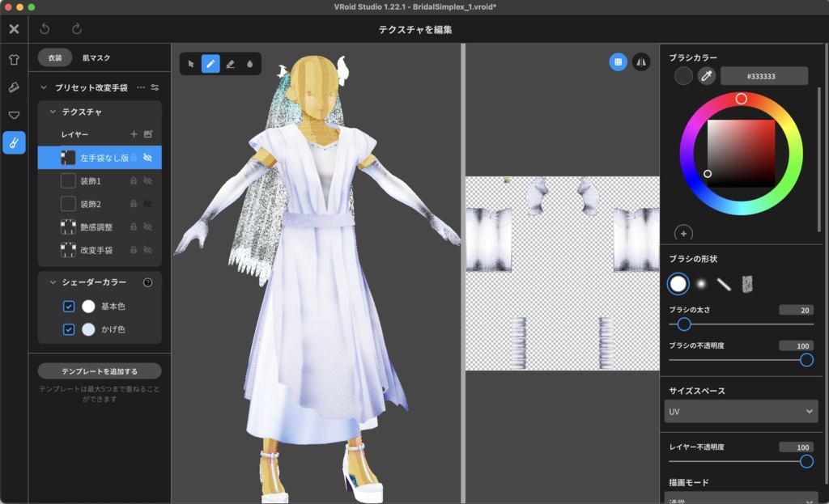Screen dimensions: 829x504
Task: Collapse the テクスチャ section
Action: 53,112
